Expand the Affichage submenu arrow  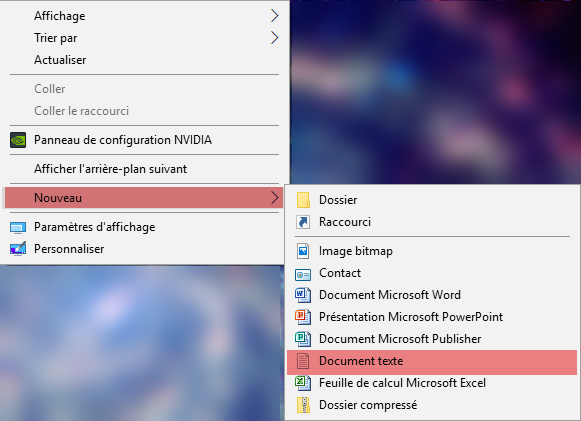pyautogui.click(x=274, y=16)
